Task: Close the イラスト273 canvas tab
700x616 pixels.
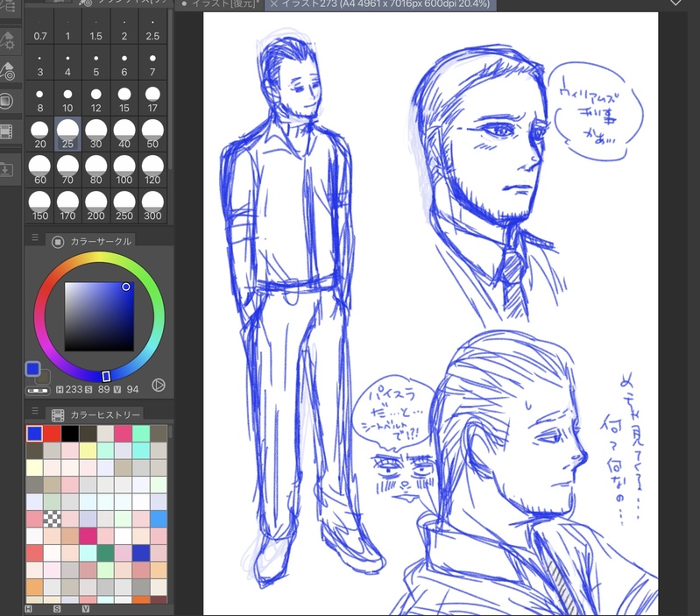Action: 273,4
